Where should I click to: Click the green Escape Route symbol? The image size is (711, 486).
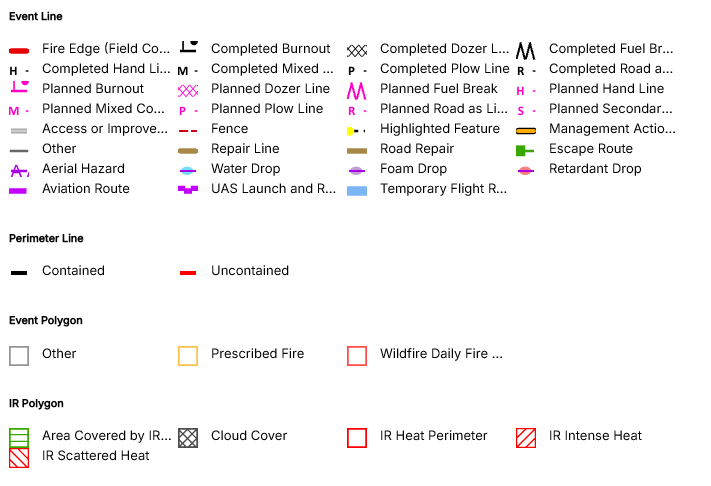coord(526,150)
